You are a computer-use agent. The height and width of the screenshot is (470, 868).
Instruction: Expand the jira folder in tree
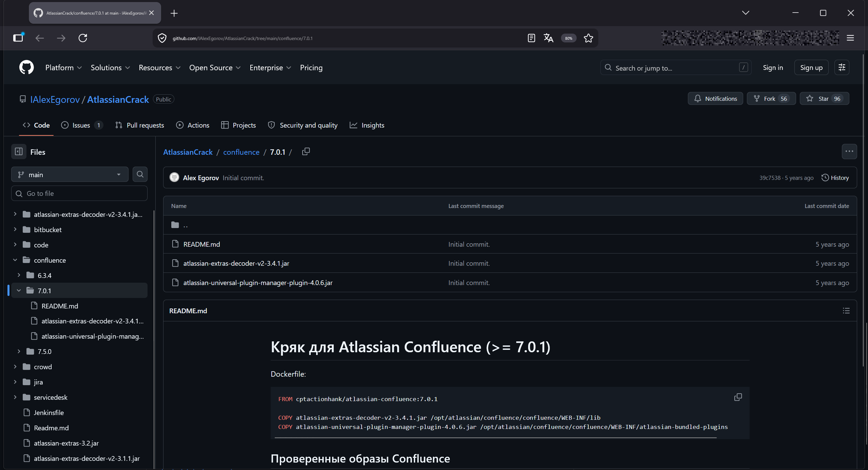pos(15,382)
